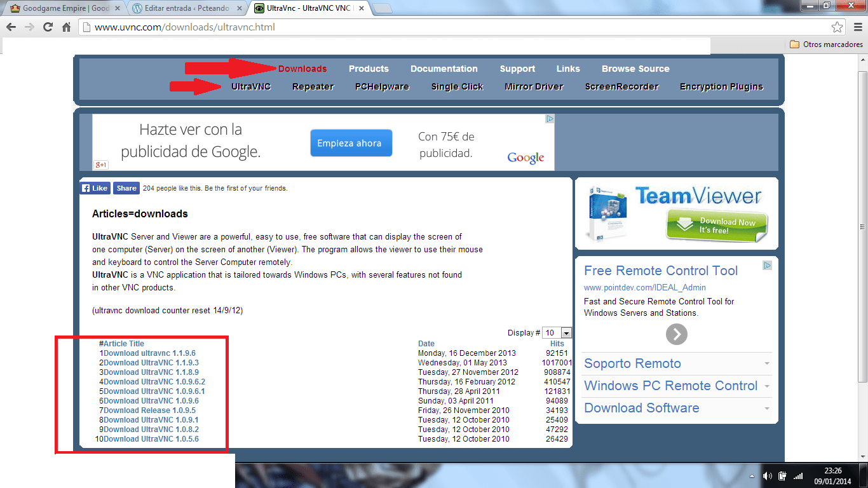Open a new browser tab
Image resolution: width=868 pixels, height=488 pixels.
pos(381,9)
